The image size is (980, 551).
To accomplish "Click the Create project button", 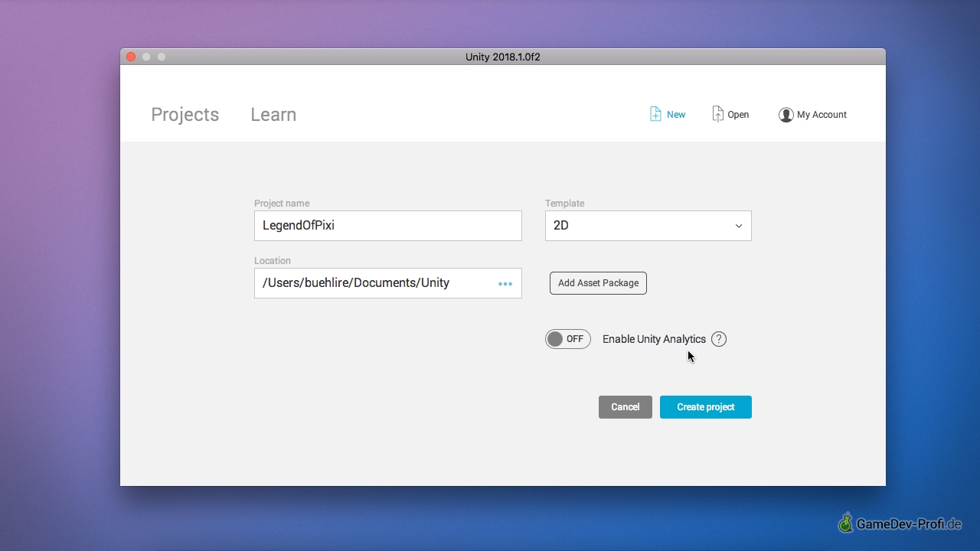I will coord(706,407).
